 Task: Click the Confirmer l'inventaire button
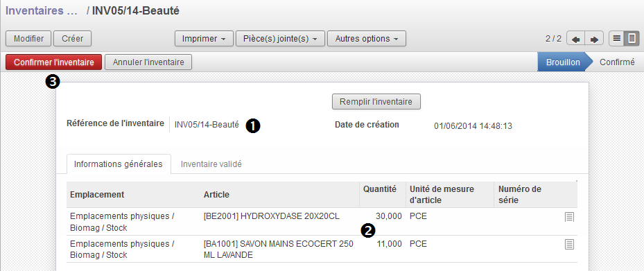54,62
